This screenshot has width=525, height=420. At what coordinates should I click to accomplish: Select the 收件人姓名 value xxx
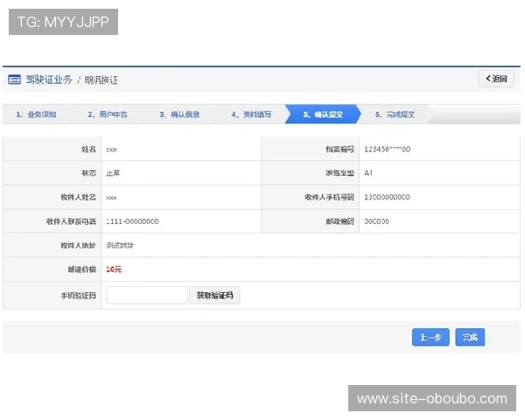(111, 198)
